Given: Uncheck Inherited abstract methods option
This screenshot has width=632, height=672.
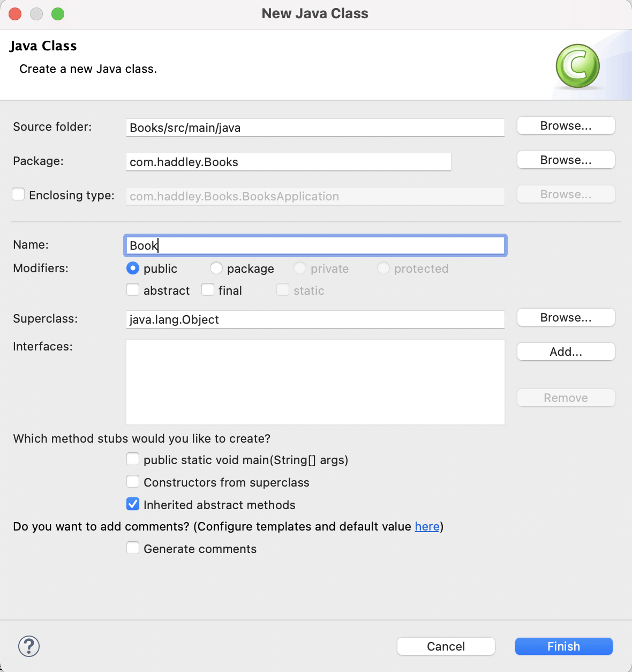Looking at the screenshot, I should (x=133, y=504).
